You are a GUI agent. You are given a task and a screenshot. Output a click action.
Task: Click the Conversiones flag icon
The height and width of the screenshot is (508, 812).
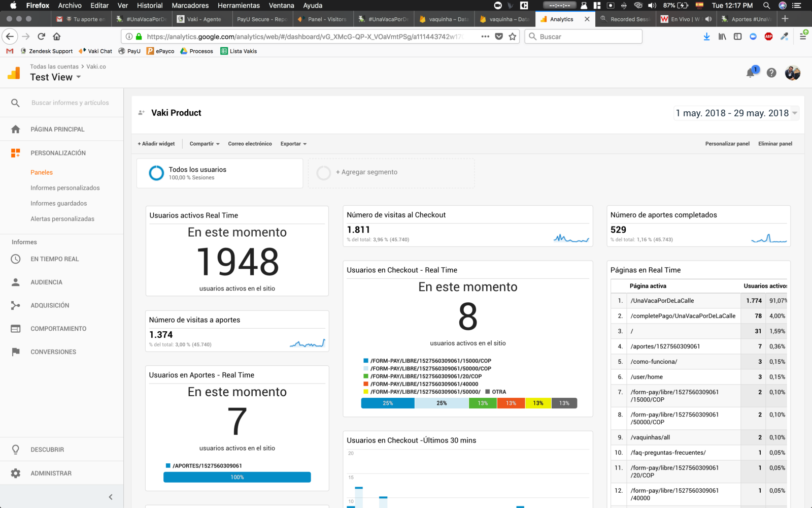[x=16, y=352]
